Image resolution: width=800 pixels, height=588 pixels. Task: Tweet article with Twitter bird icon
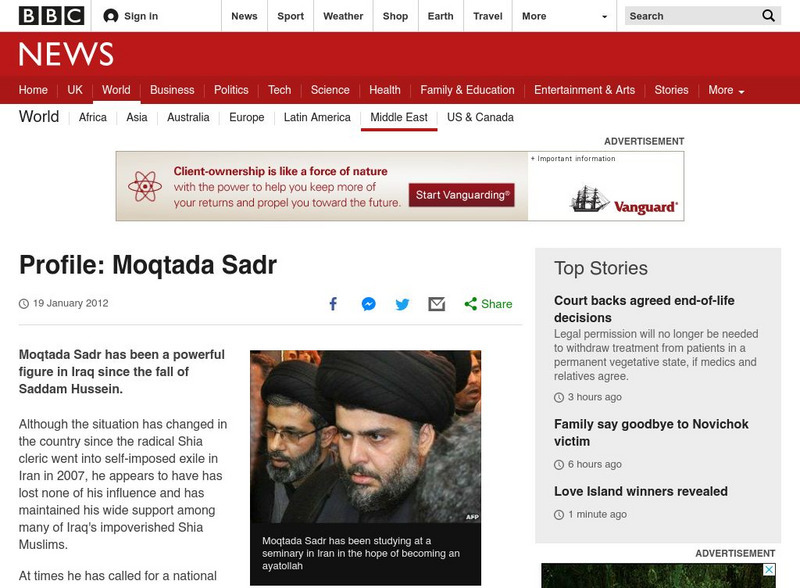(x=402, y=304)
